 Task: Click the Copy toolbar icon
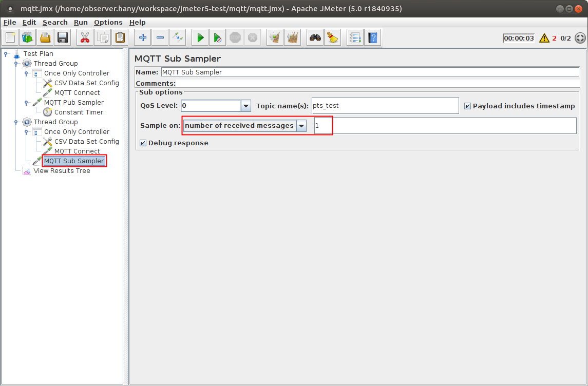pyautogui.click(x=102, y=37)
